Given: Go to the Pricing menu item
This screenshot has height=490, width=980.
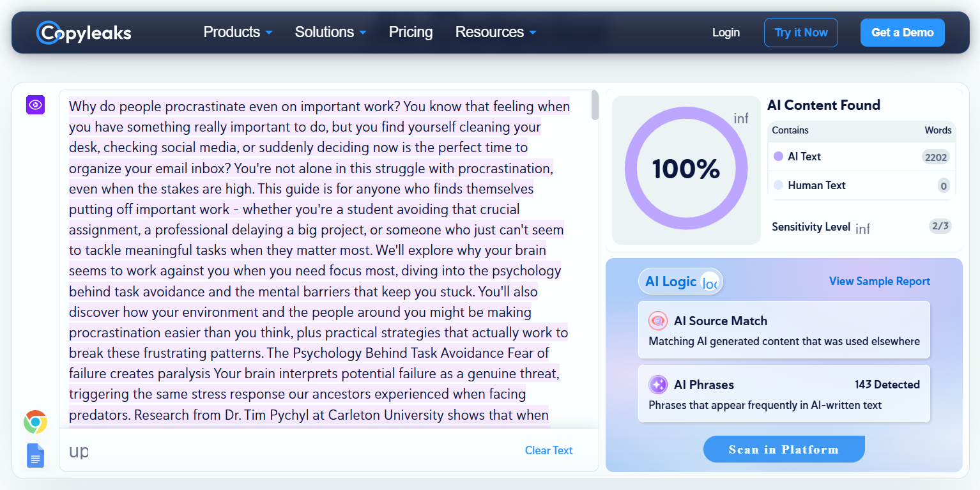Looking at the screenshot, I should [x=410, y=32].
